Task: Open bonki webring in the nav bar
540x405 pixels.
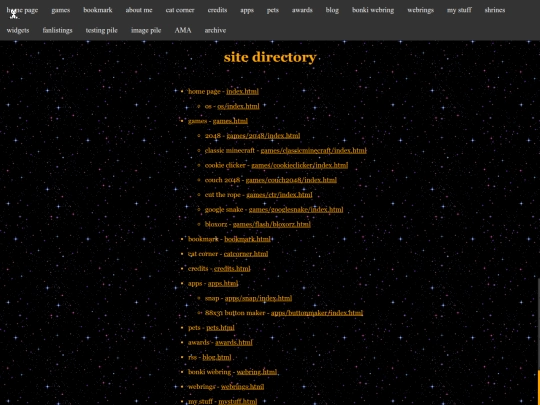Action: tap(373, 10)
